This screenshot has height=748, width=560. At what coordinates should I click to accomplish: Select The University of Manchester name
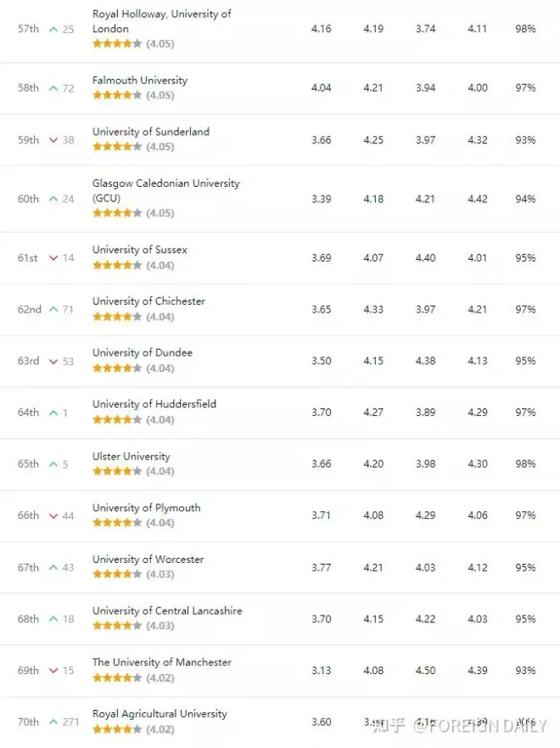point(161,661)
